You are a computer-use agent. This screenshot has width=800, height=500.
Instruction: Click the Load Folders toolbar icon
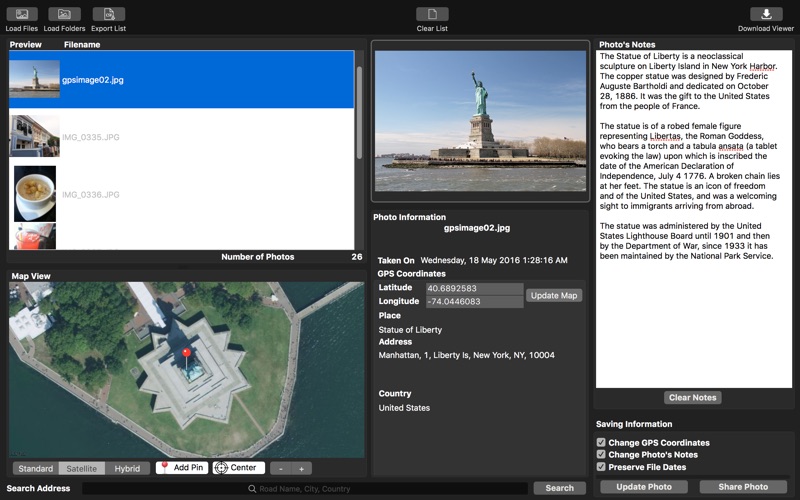64,14
